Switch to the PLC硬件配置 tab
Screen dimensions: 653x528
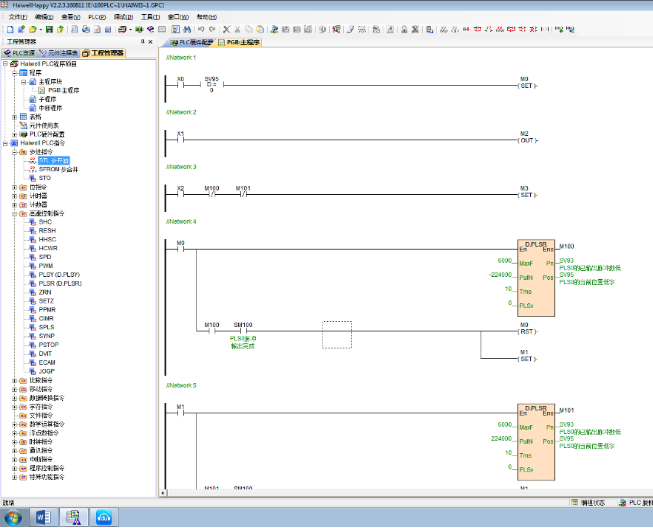pos(190,43)
